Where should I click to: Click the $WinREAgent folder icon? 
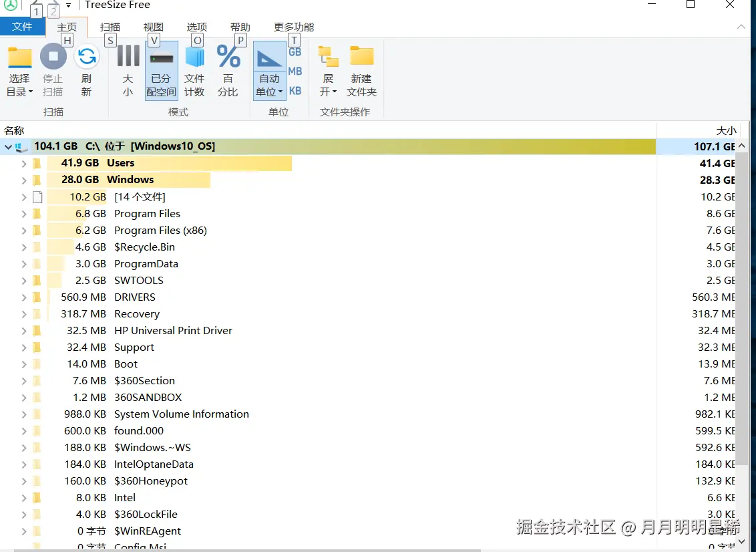(x=37, y=531)
